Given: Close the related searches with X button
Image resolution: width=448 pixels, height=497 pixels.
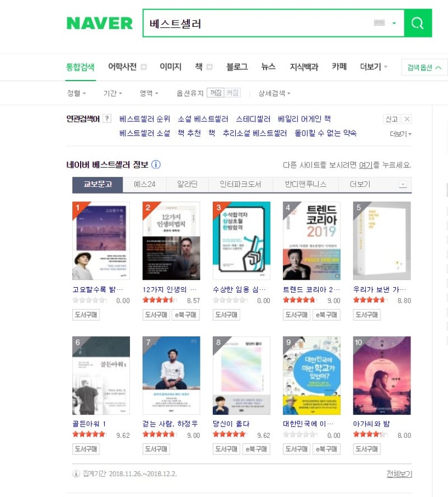Looking at the screenshot, I should tap(407, 119).
